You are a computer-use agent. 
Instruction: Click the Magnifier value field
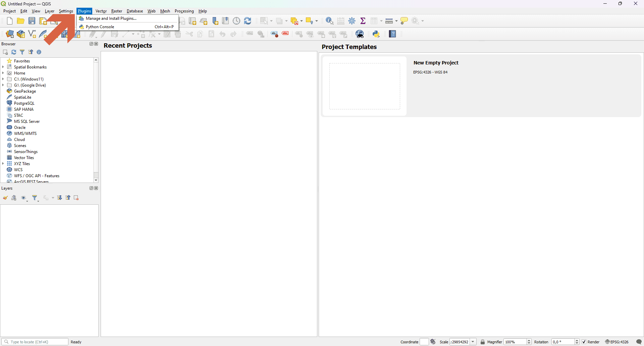pyautogui.click(x=515, y=342)
